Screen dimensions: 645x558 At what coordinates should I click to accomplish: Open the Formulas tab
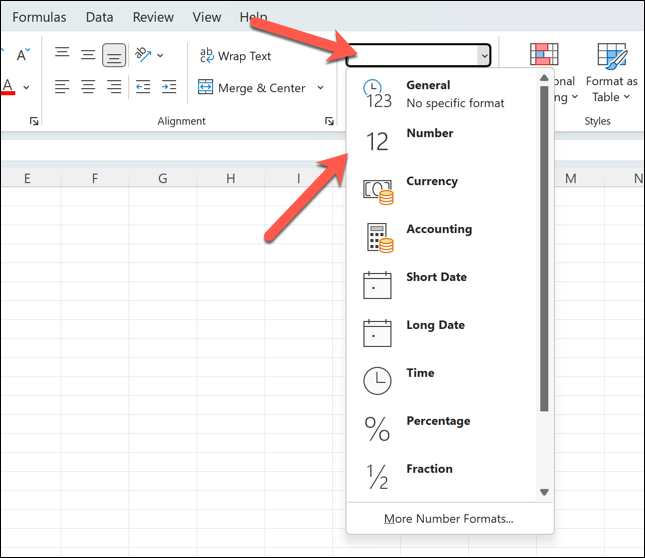click(39, 17)
